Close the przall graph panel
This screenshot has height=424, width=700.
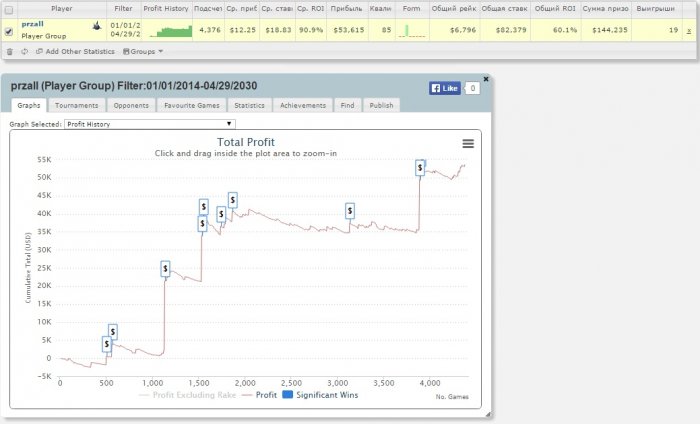(486, 79)
